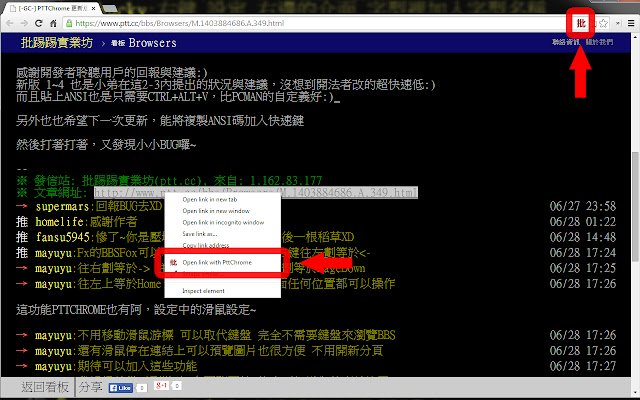Click the timestamp 06/28 17:27
640x400 pixels.
coord(583,366)
